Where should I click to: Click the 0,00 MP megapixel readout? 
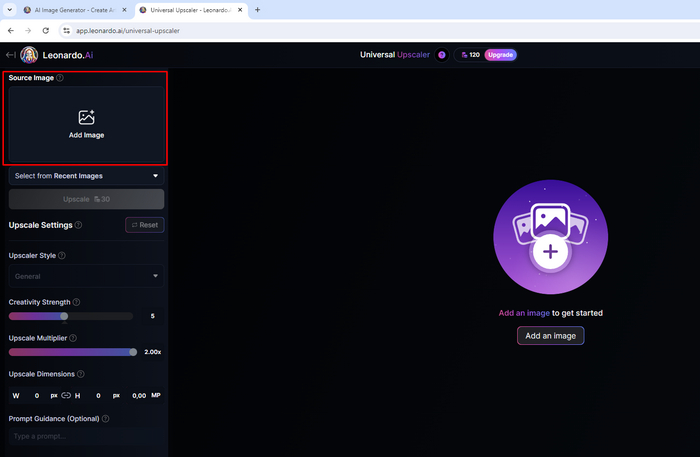click(x=146, y=395)
